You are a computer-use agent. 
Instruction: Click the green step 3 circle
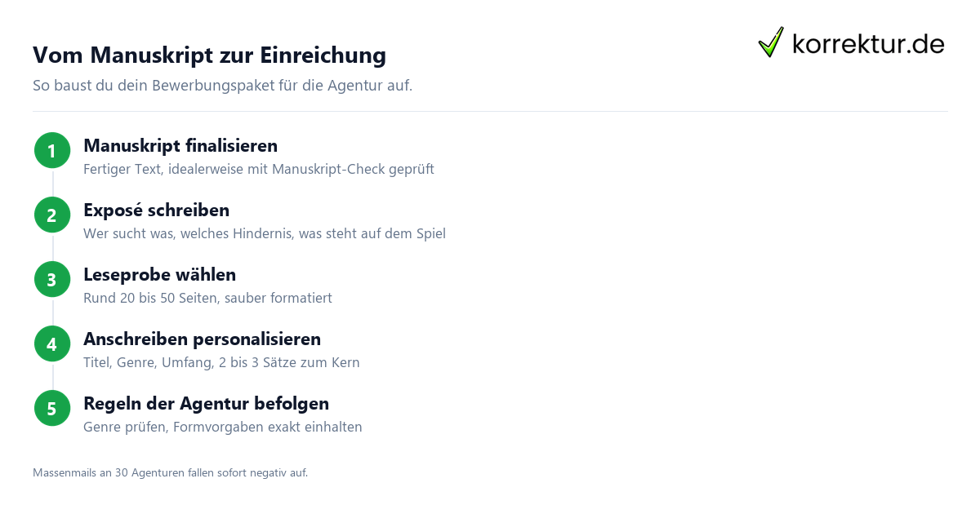pyautogui.click(x=52, y=280)
